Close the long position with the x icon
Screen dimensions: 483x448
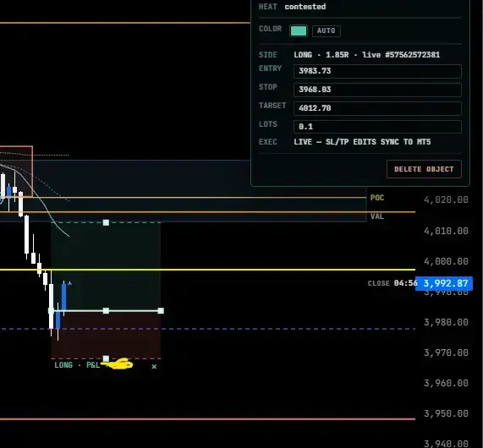pos(154,366)
